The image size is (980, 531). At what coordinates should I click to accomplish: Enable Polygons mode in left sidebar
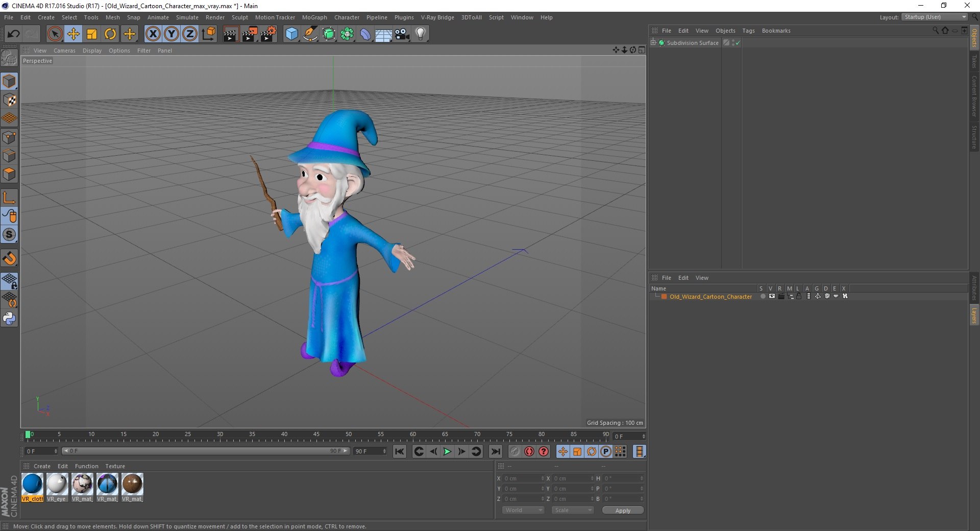pos(9,174)
